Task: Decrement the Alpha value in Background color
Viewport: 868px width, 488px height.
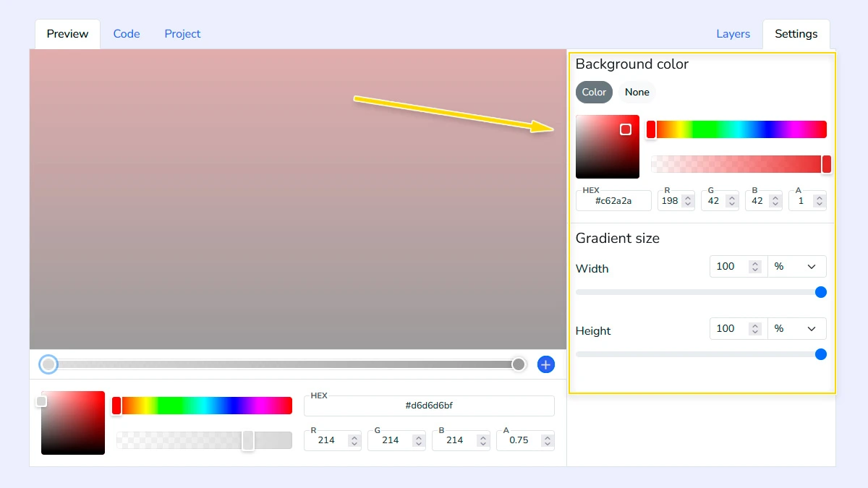Action: pos(820,205)
